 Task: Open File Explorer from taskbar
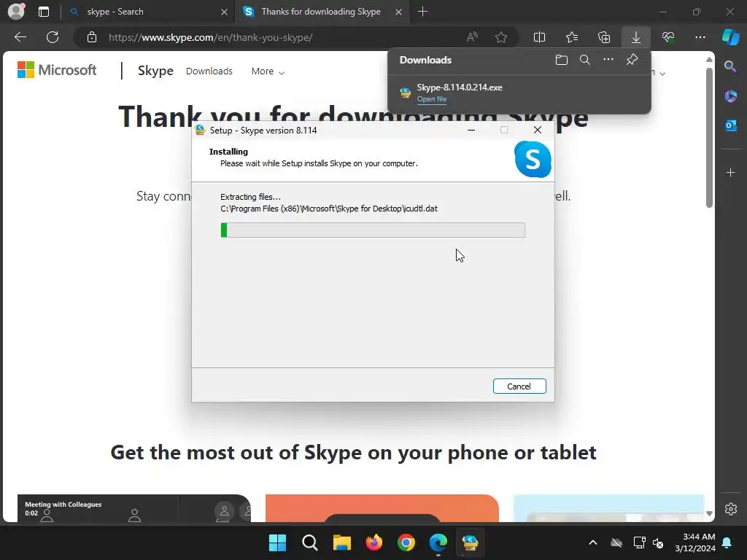click(x=341, y=542)
